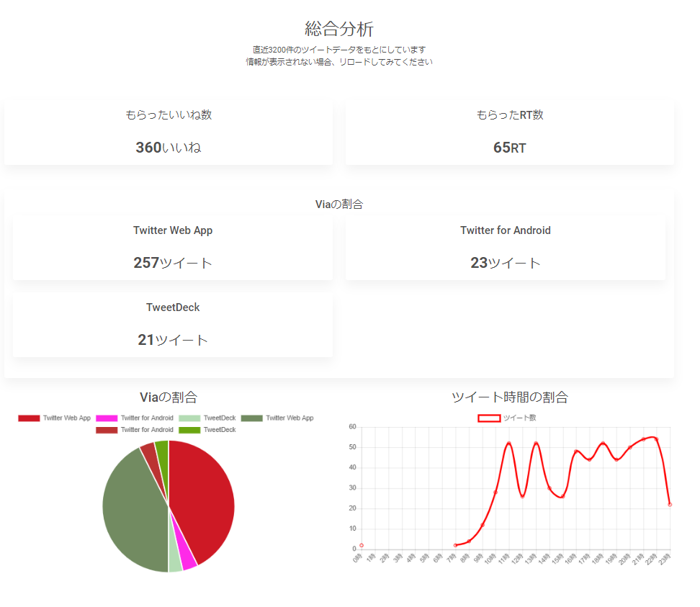Select the 7時 data point on line chart
Image resolution: width=700 pixels, height=607 pixels.
455,545
